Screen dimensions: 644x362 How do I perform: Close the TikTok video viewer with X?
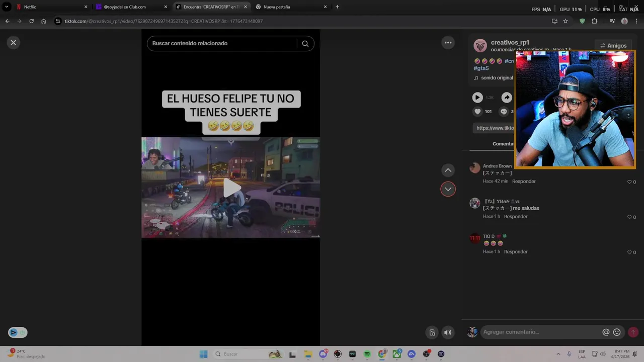coord(14,43)
